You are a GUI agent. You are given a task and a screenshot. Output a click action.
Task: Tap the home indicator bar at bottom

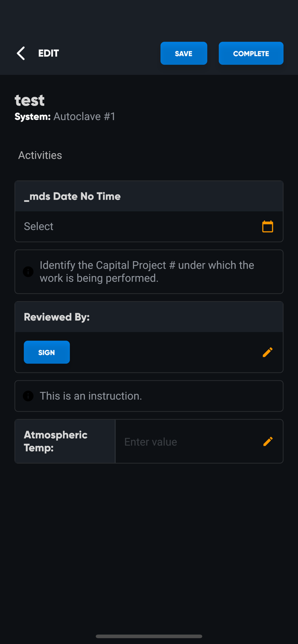[x=149, y=636]
